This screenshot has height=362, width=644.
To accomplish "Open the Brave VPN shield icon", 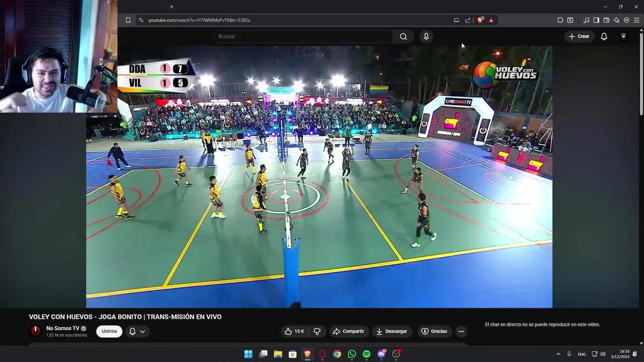I will point(626,20).
